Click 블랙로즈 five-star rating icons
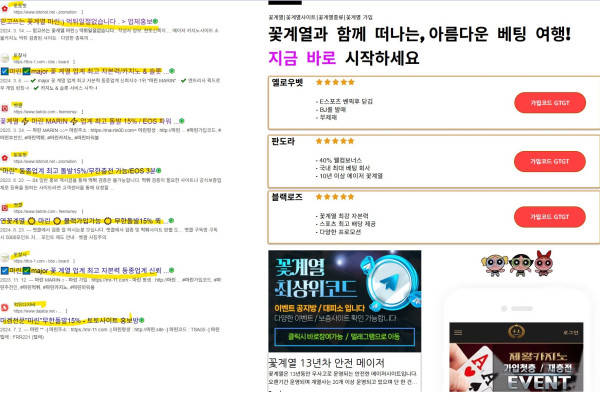Screen dimensions: 600x403 tap(335, 198)
